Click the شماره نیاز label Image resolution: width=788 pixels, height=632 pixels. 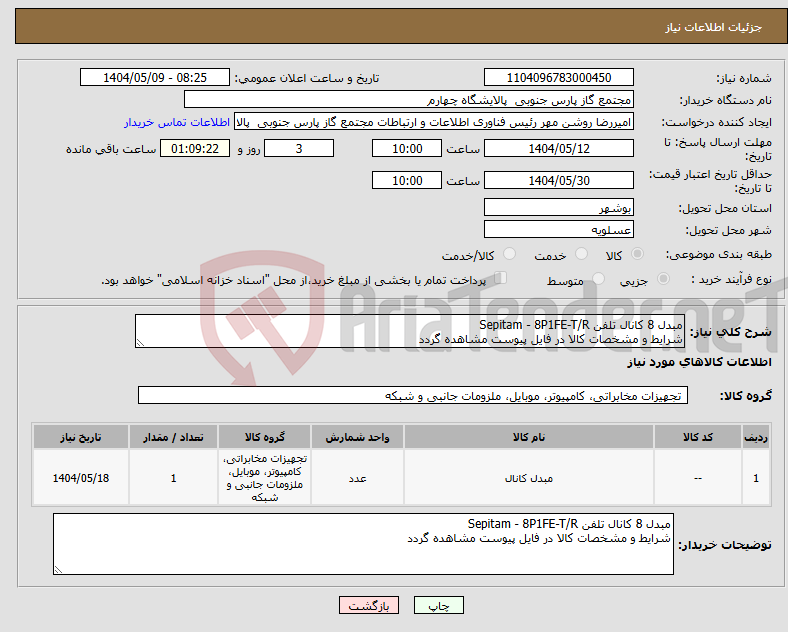744,78
